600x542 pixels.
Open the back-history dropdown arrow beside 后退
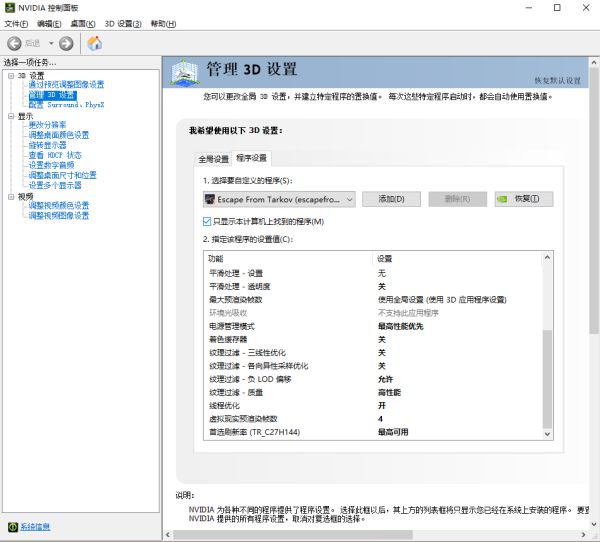pos(49,43)
